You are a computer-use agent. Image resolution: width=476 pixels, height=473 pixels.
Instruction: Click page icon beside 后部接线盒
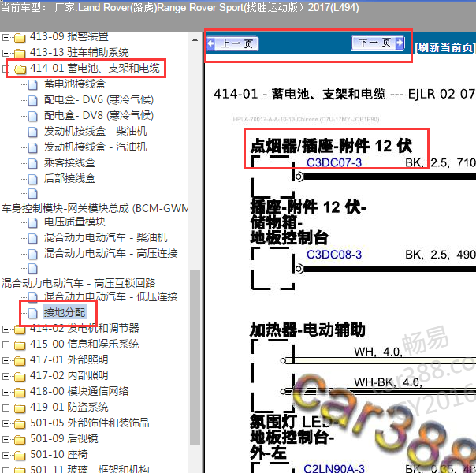click(x=33, y=180)
